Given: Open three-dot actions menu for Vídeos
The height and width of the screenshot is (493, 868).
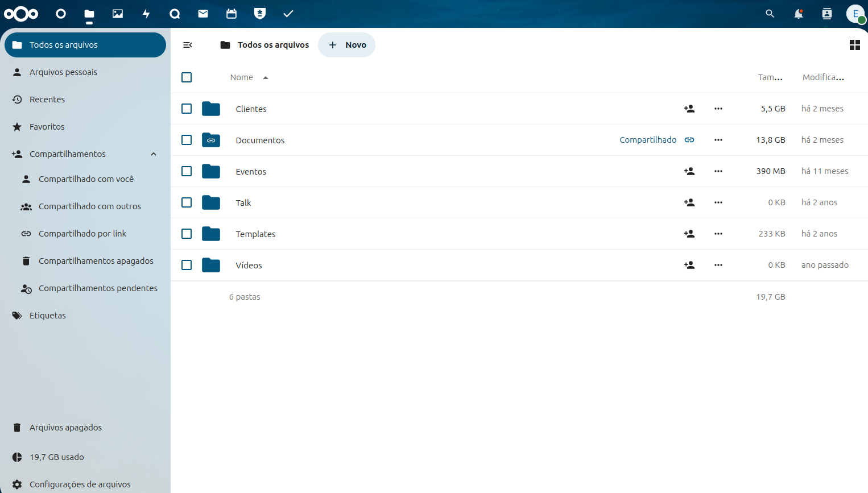Looking at the screenshot, I should (x=718, y=265).
